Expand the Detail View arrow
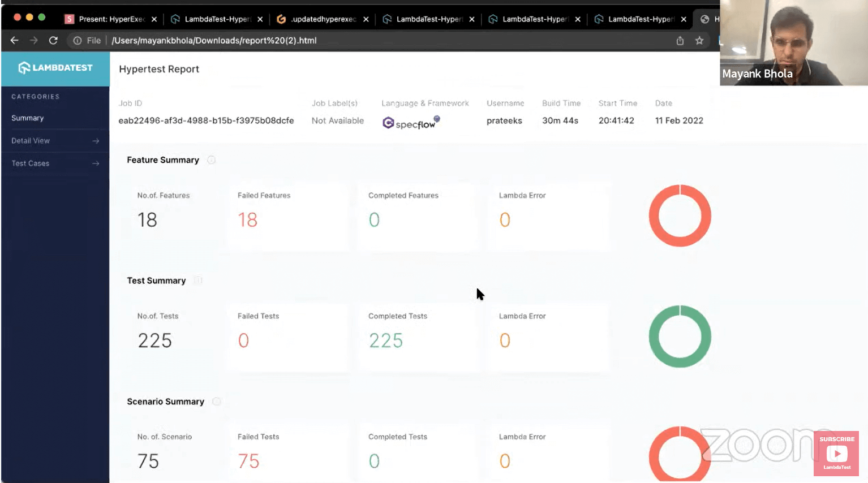This screenshot has width=868, height=483. point(96,141)
